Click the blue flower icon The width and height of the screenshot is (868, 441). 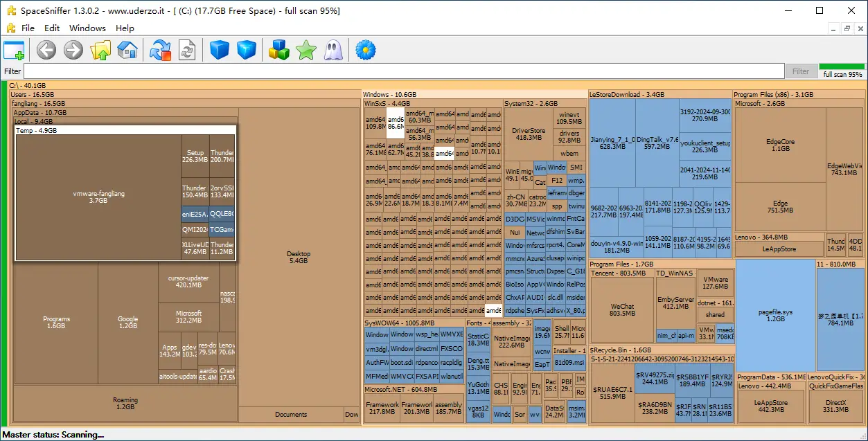[x=365, y=50]
